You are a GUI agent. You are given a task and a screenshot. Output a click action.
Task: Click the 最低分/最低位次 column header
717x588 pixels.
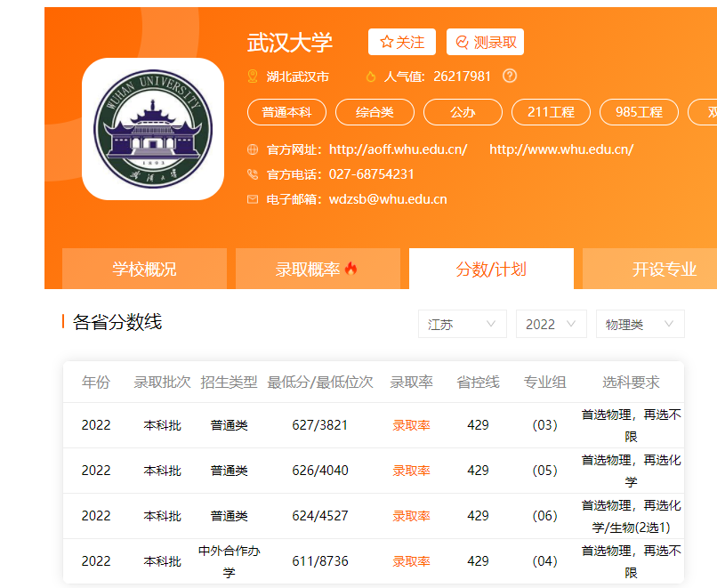320,383
